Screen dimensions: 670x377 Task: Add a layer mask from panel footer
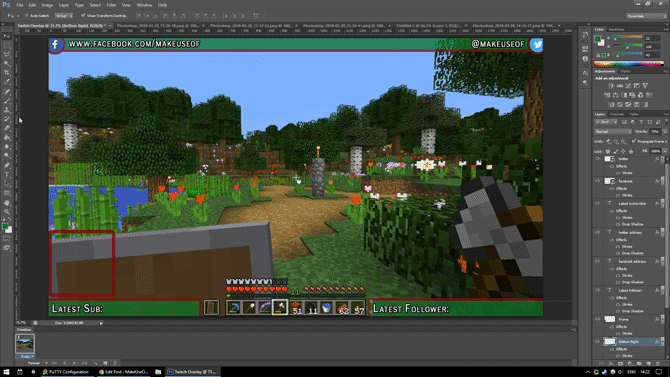[x=620, y=363]
